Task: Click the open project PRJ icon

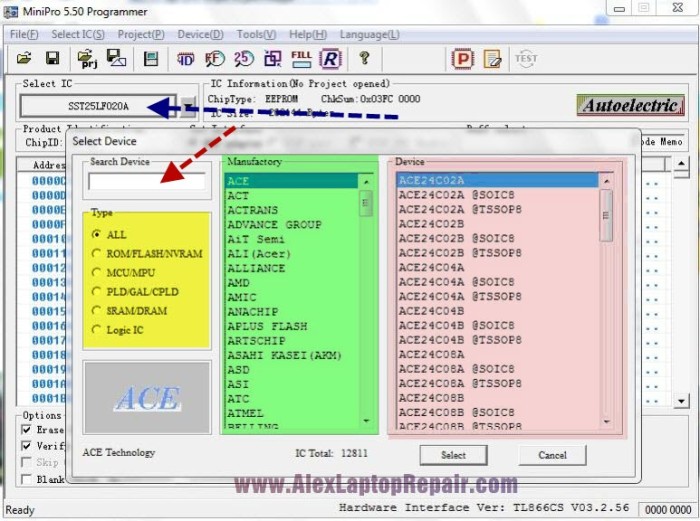Action: [x=85, y=59]
